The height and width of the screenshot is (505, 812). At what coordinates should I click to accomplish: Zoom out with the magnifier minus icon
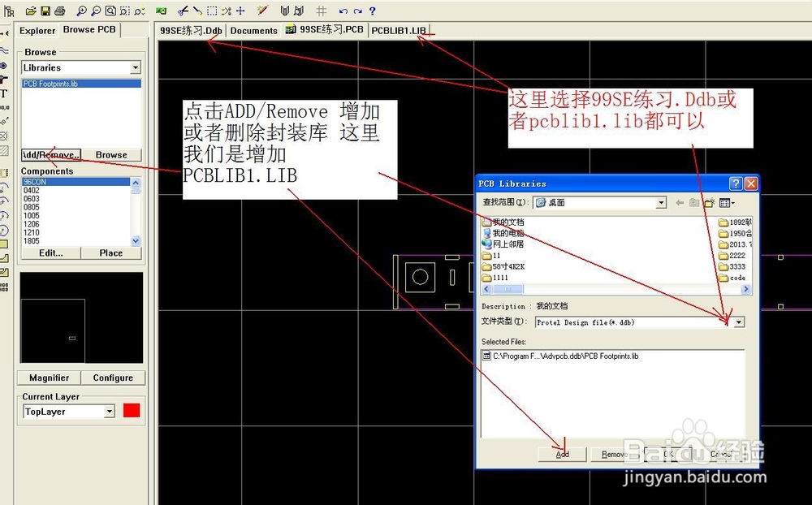[96, 11]
